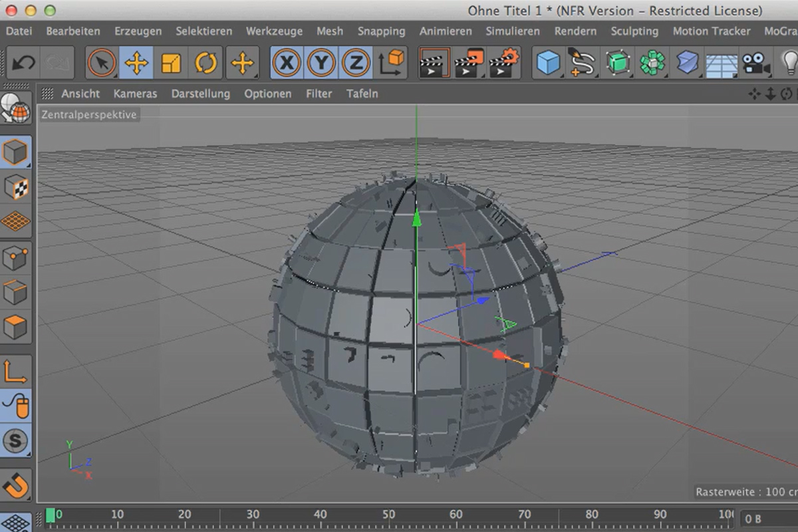
Task: Click the greyed-out Redo icon
Action: [x=57, y=63]
